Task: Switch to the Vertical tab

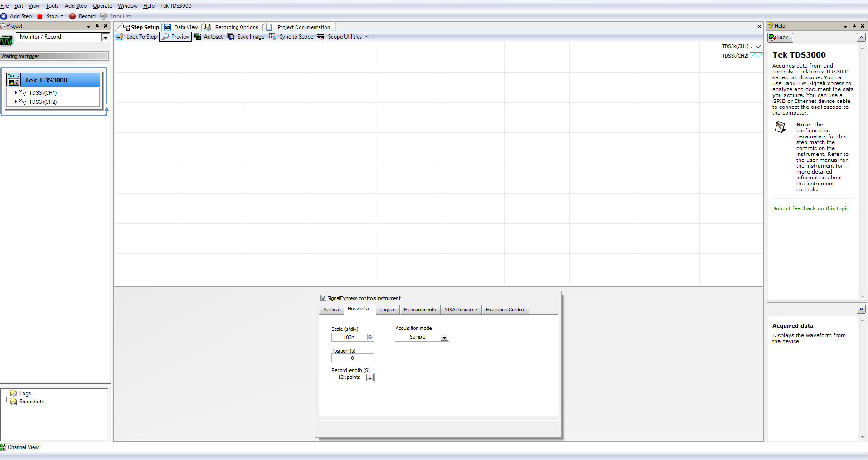Action: [331, 310]
